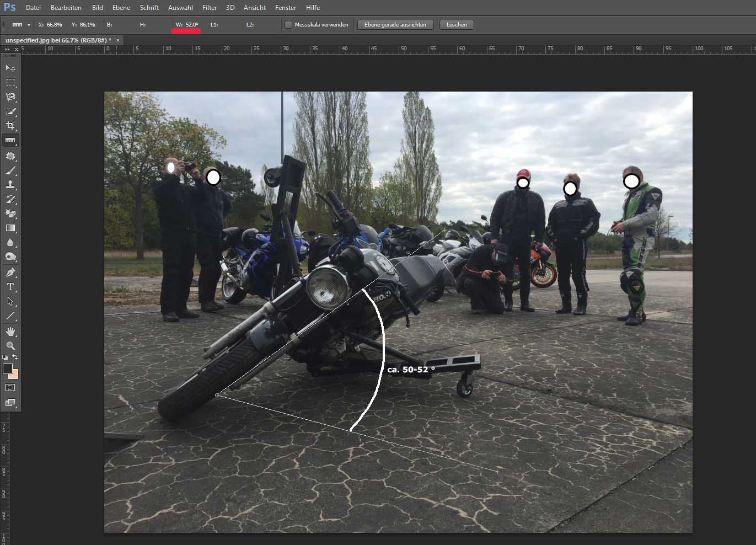Select the Clone Stamp tool

[x=10, y=185]
